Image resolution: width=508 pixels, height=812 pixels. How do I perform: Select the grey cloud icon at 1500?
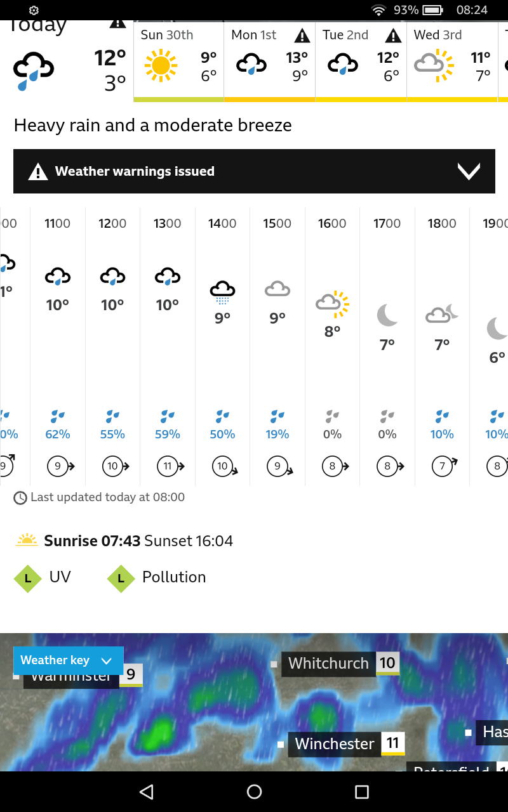[x=276, y=289]
